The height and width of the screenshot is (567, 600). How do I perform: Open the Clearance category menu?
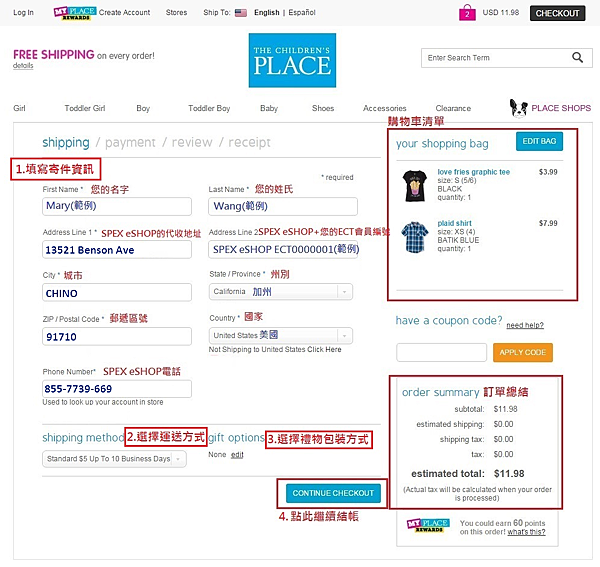(453, 108)
